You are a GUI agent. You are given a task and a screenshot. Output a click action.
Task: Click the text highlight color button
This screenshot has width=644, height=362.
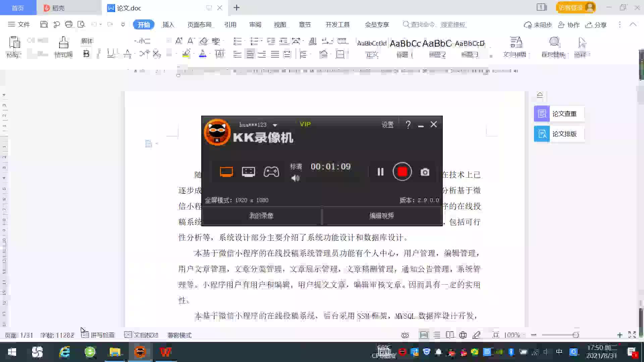[186, 54]
